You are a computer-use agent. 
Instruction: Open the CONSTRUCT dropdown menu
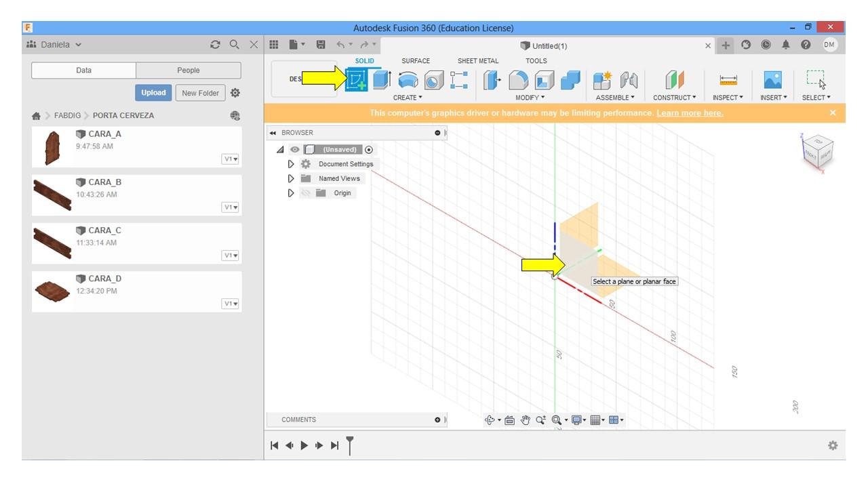[x=674, y=98]
